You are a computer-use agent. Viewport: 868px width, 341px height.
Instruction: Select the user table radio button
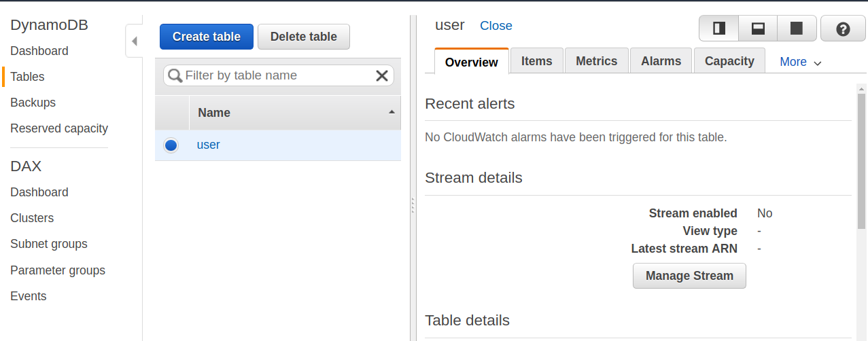click(171, 145)
